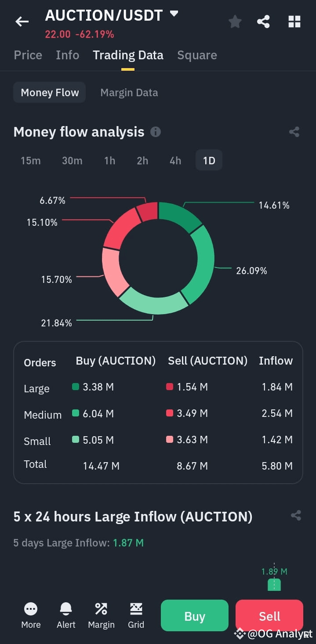Open the grid layout icon at top right
The image size is (316, 644).
294,21
